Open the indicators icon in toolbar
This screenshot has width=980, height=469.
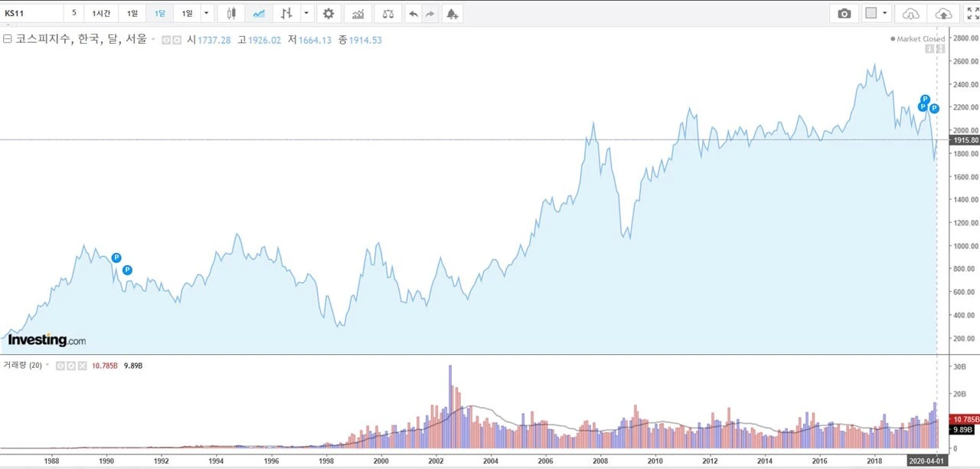tap(358, 13)
